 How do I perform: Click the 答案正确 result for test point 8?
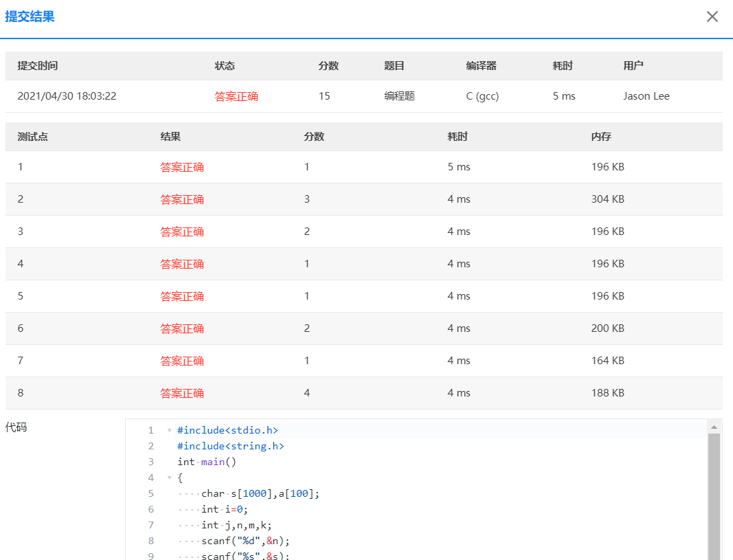click(x=182, y=393)
